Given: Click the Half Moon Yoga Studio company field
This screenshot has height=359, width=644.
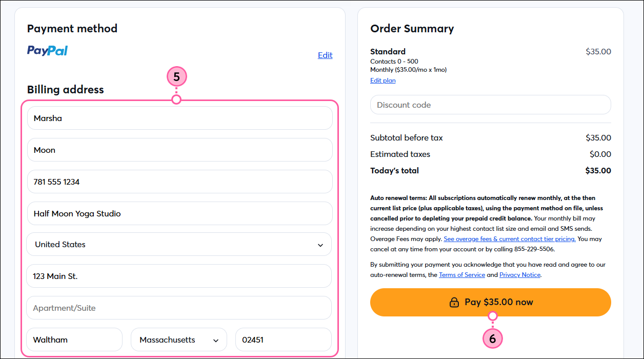Looking at the screenshot, I should coord(178,213).
